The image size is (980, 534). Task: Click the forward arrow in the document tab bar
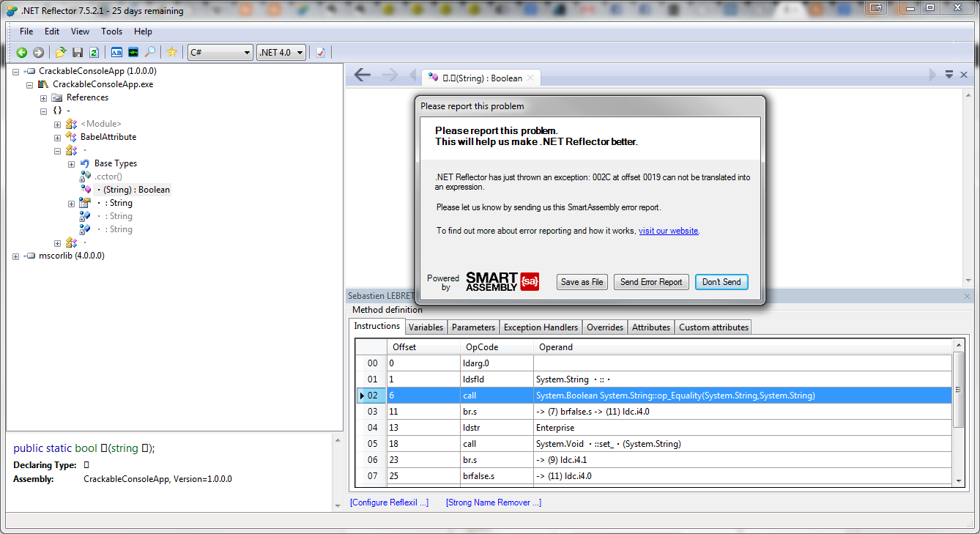pos(390,75)
